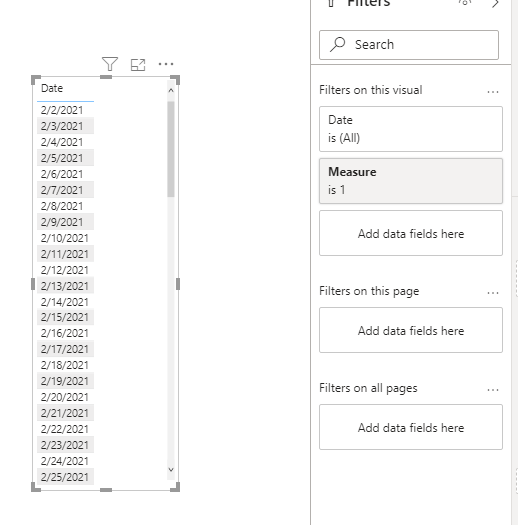Select the 2/12/2021 row

click(x=65, y=270)
